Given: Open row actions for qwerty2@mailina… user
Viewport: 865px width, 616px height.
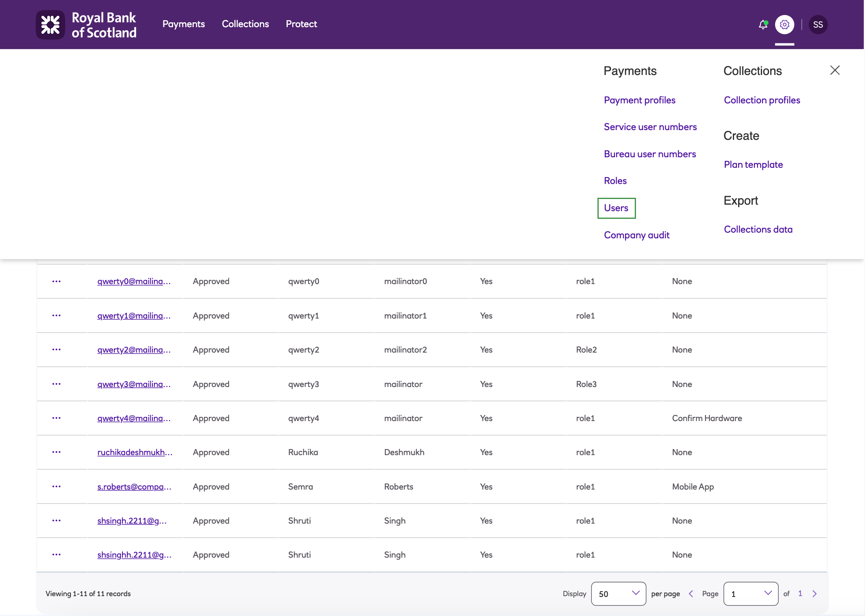Looking at the screenshot, I should pos(56,349).
